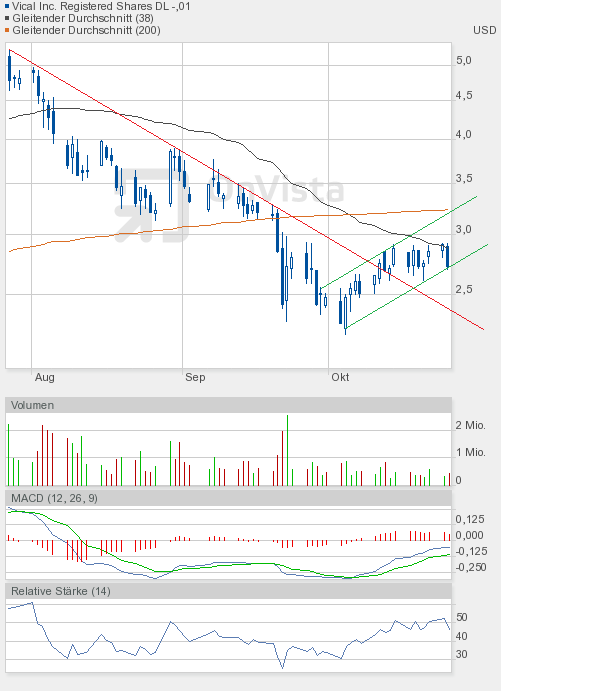Click the 0,125 MACD axis label
Viewport: 614px width, 691px height.
pyautogui.click(x=470, y=519)
